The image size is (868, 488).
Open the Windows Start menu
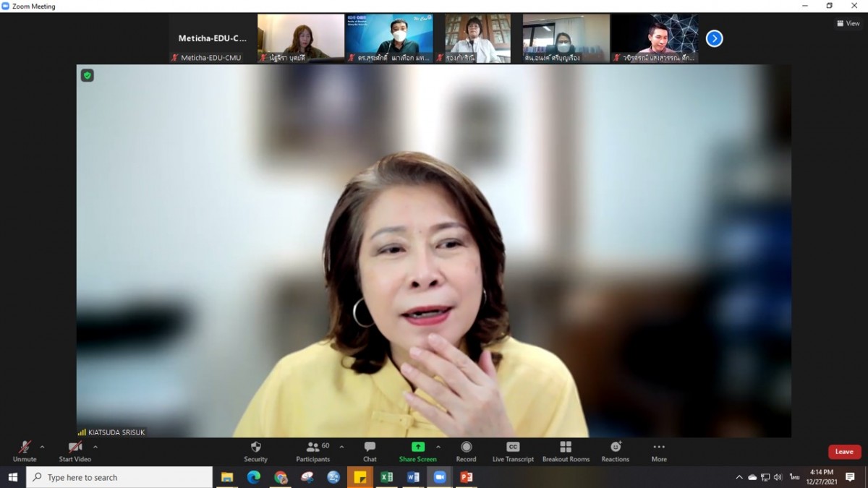point(12,477)
